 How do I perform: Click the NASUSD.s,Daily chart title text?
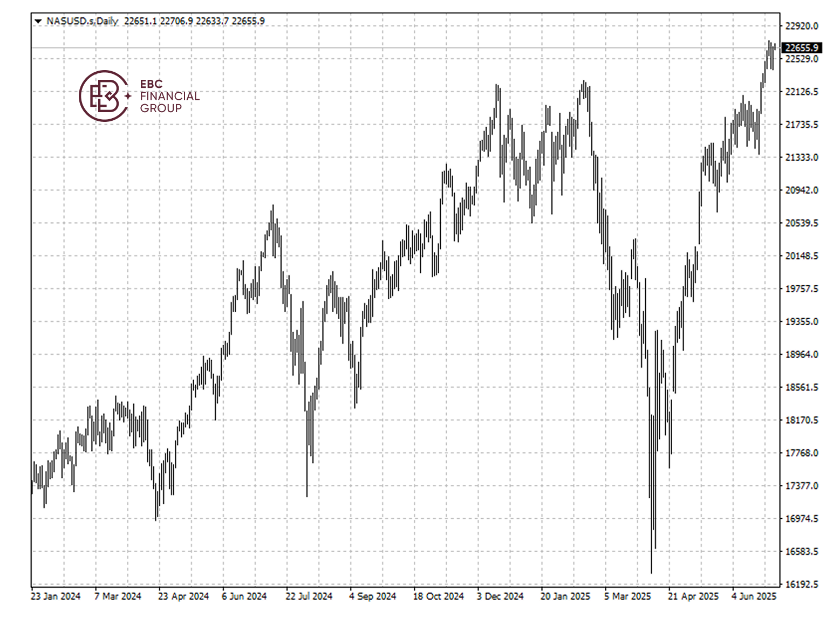(x=82, y=21)
